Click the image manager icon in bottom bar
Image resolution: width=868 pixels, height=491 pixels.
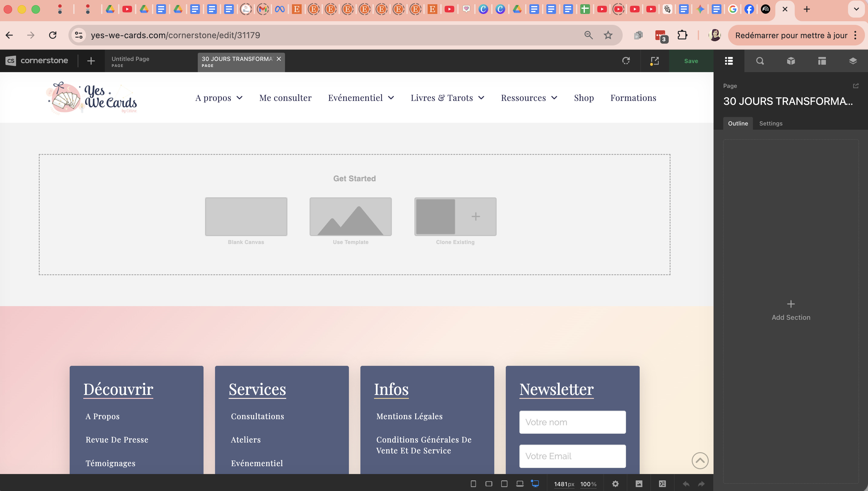639,484
